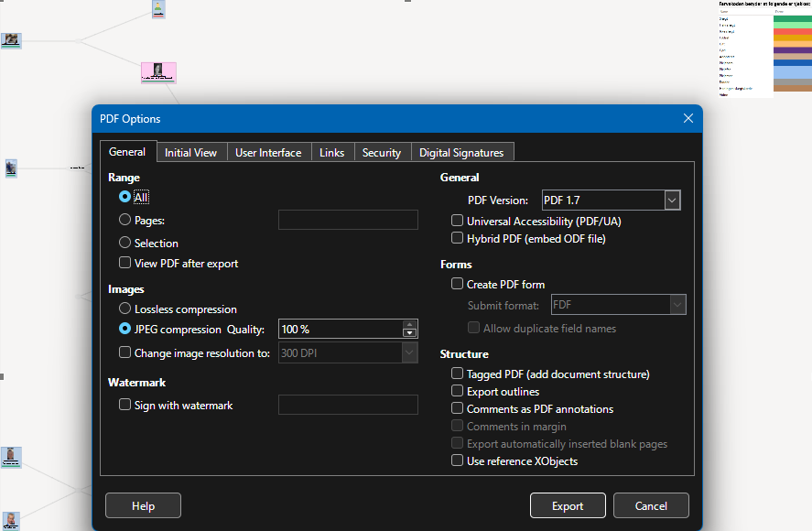Click the watermark text field
This screenshot has width=812, height=531.
coord(348,405)
